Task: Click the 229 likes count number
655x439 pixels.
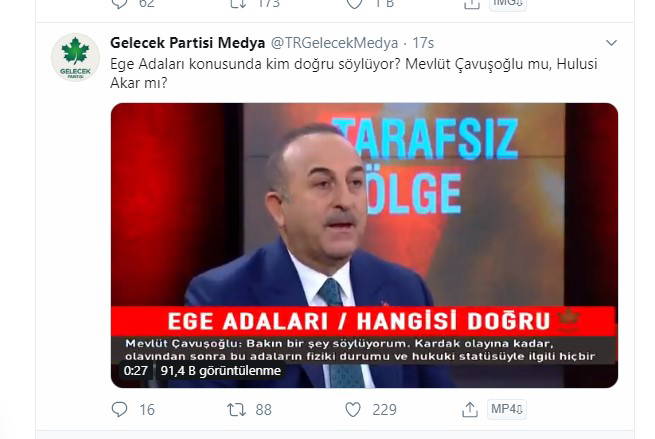Action: [384, 410]
